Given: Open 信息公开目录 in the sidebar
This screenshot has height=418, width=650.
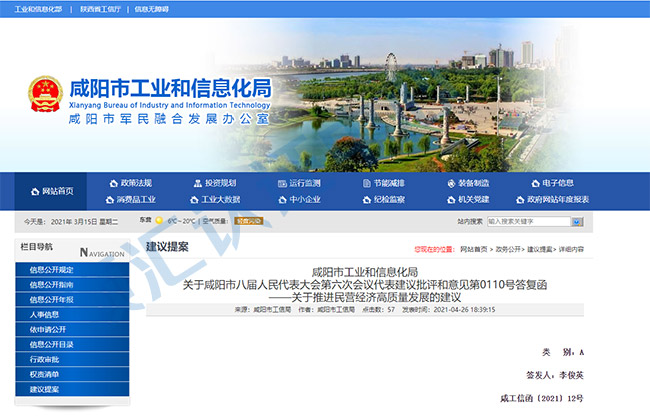Looking at the screenshot, I should [72, 345].
